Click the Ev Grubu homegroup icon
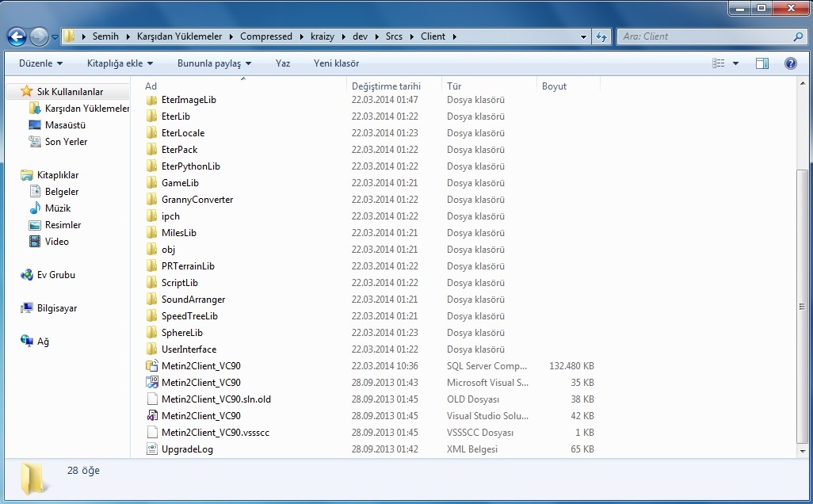Screen dimensions: 813x504 pyautogui.click(x=26, y=275)
